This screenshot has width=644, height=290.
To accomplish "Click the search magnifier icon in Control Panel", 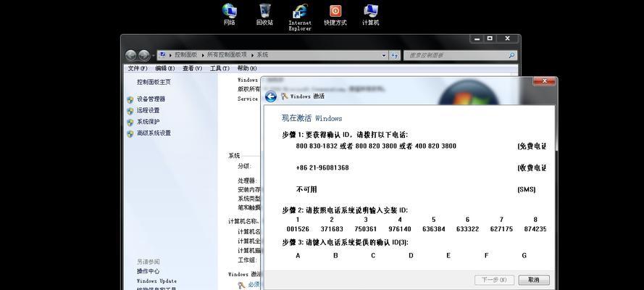I will click(x=511, y=55).
